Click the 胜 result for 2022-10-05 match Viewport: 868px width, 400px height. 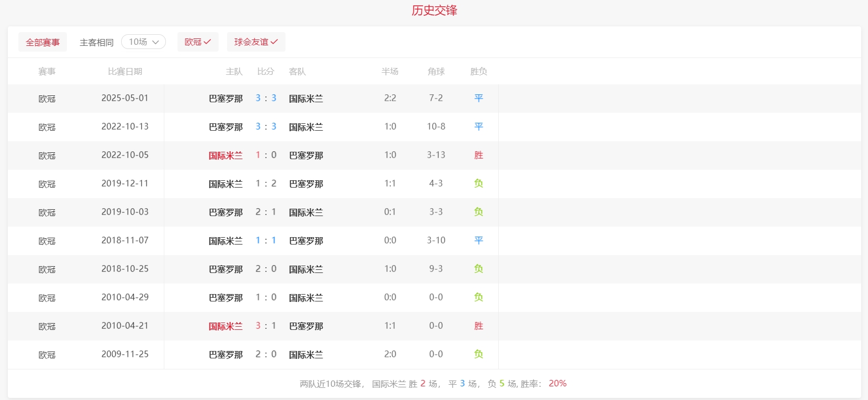[478, 155]
